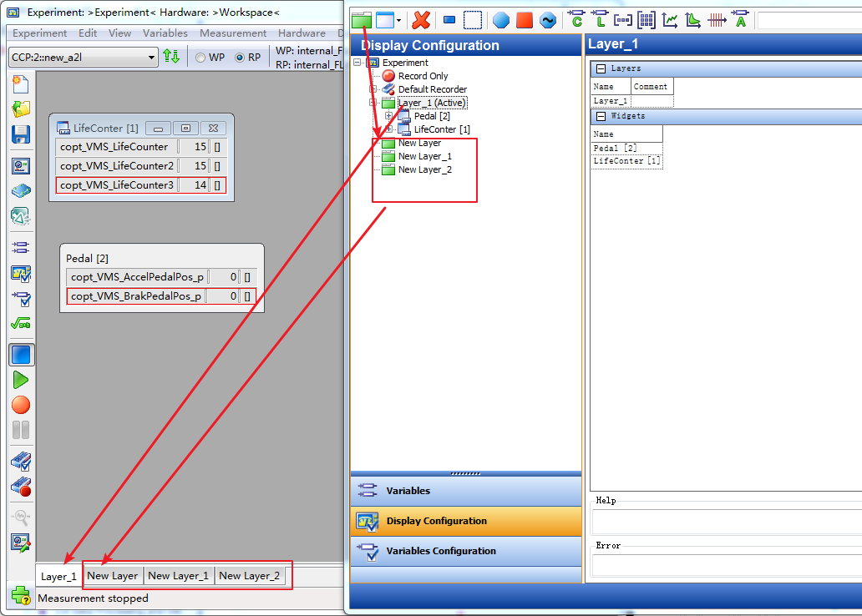Click the red X delete icon

point(421,20)
